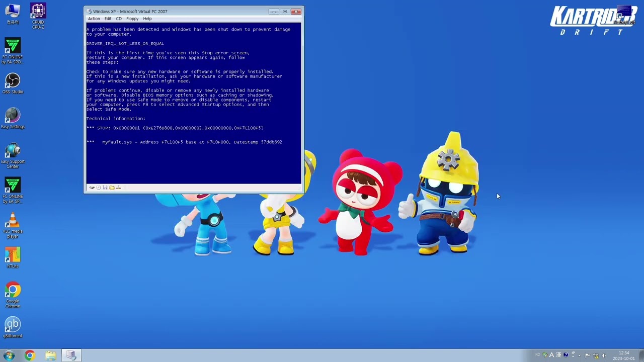This screenshot has height=362, width=644.
Task: Click the shared folder status icon in Virtual PC
Action: (x=112, y=188)
